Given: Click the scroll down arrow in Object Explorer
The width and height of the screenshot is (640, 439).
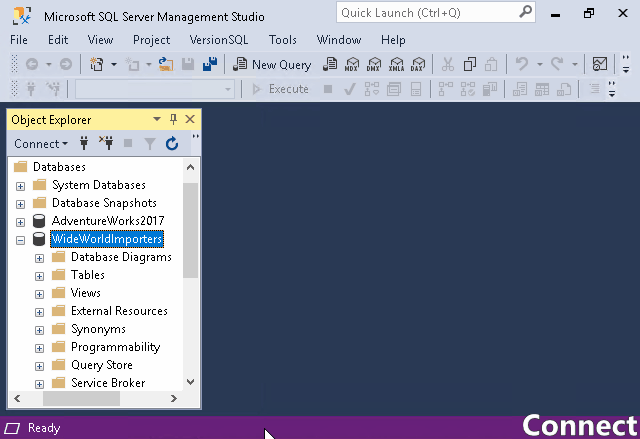Looking at the screenshot, I should click(x=190, y=382).
